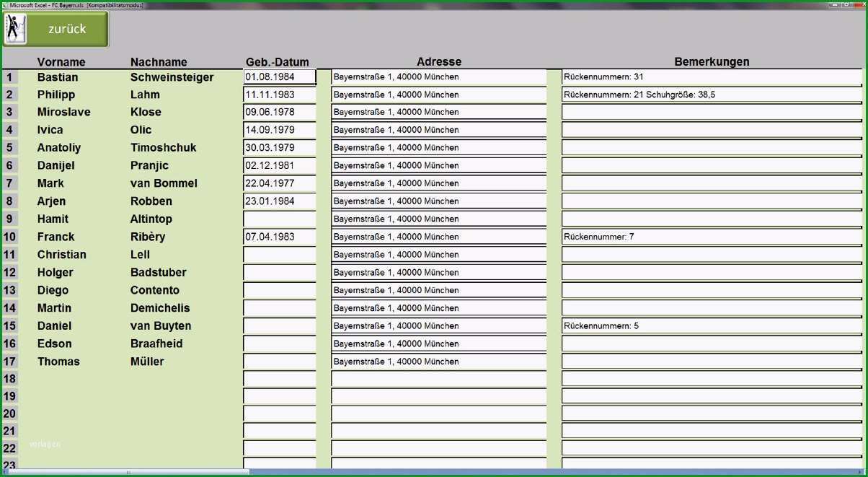Select row number 5 label
868x477 pixels.
[9, 148]
